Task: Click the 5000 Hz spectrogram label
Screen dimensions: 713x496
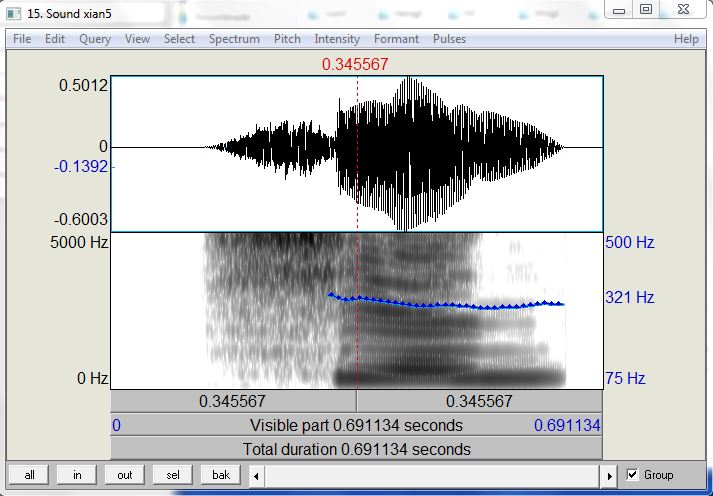Action: 79,242
